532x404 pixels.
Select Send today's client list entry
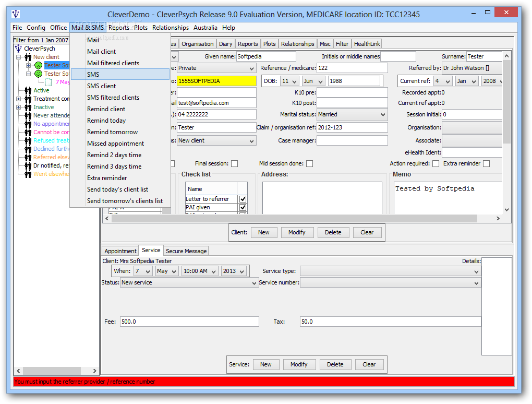[x=120, y=189]
